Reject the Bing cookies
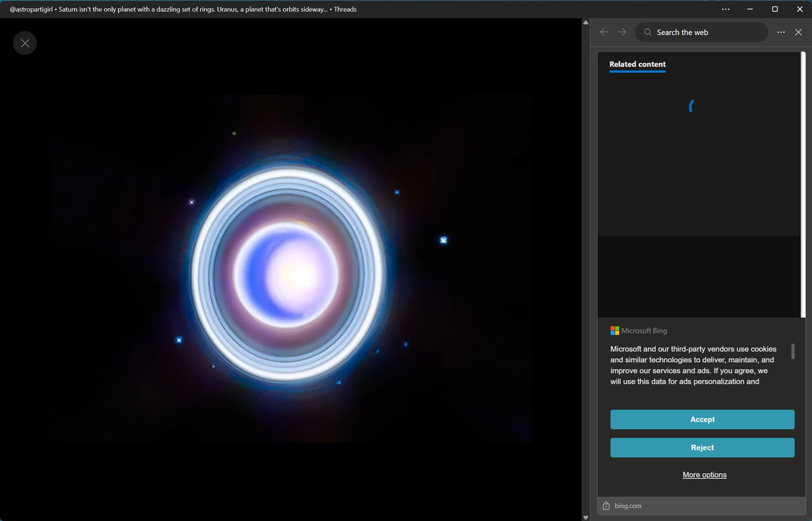Screen dimensions: 812x521 702,447
